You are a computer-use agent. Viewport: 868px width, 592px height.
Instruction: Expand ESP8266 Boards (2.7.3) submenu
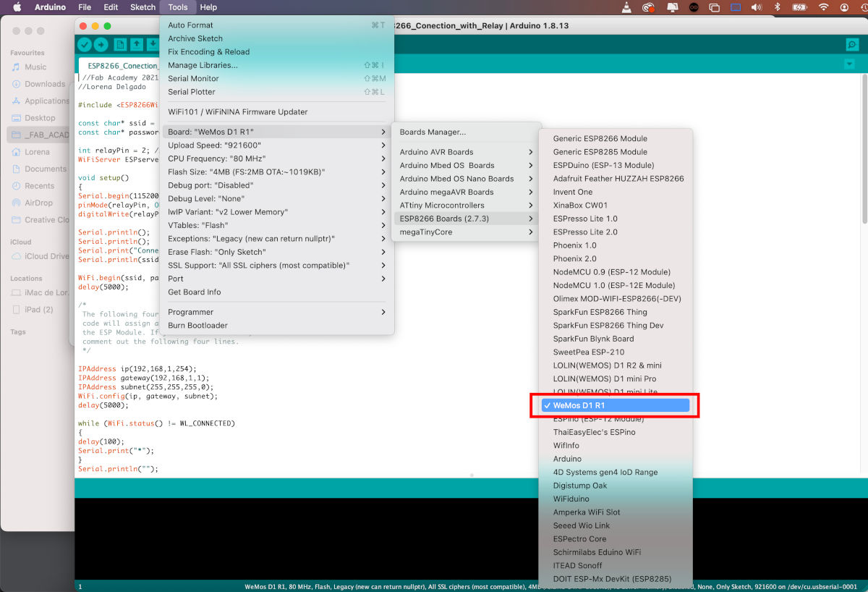tap(466, 219)
